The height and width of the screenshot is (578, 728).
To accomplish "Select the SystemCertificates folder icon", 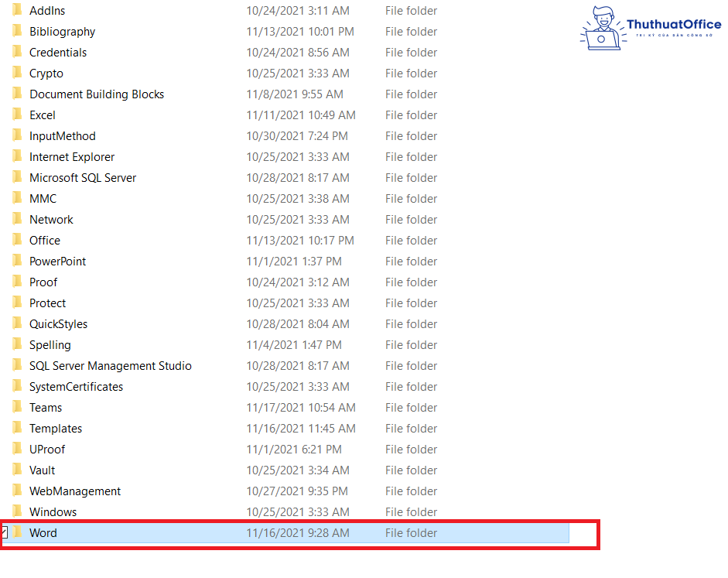I will click(17, 386).
